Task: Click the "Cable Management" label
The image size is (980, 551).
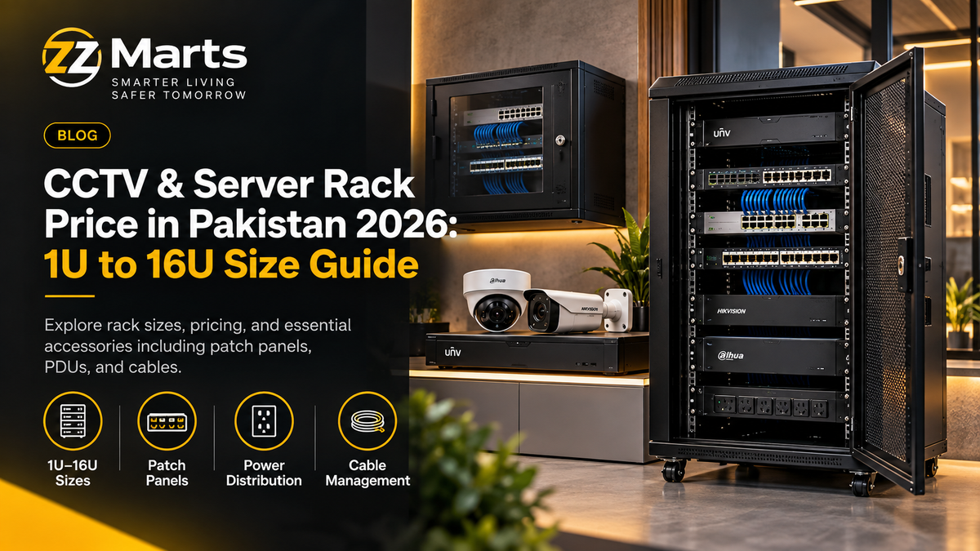Action: tap(367, 473)
